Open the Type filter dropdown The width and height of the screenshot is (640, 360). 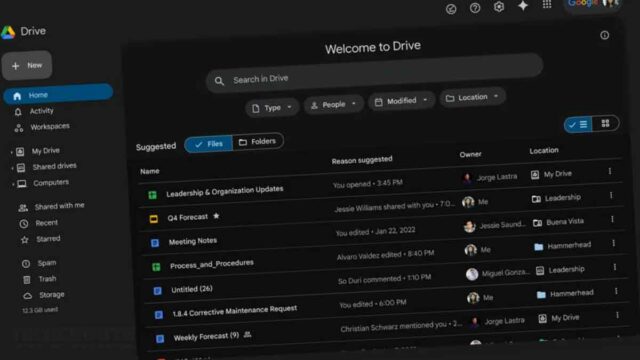coord(272,108)
